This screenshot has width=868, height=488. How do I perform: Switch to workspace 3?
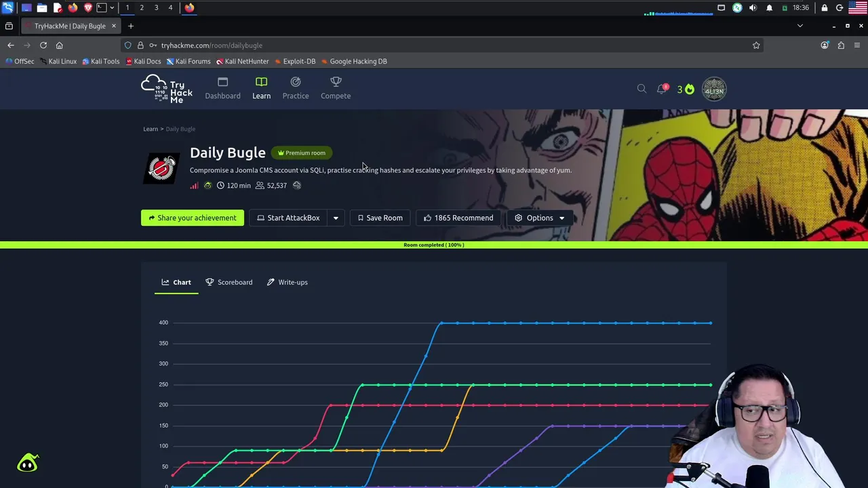click(x=156, y=7)
